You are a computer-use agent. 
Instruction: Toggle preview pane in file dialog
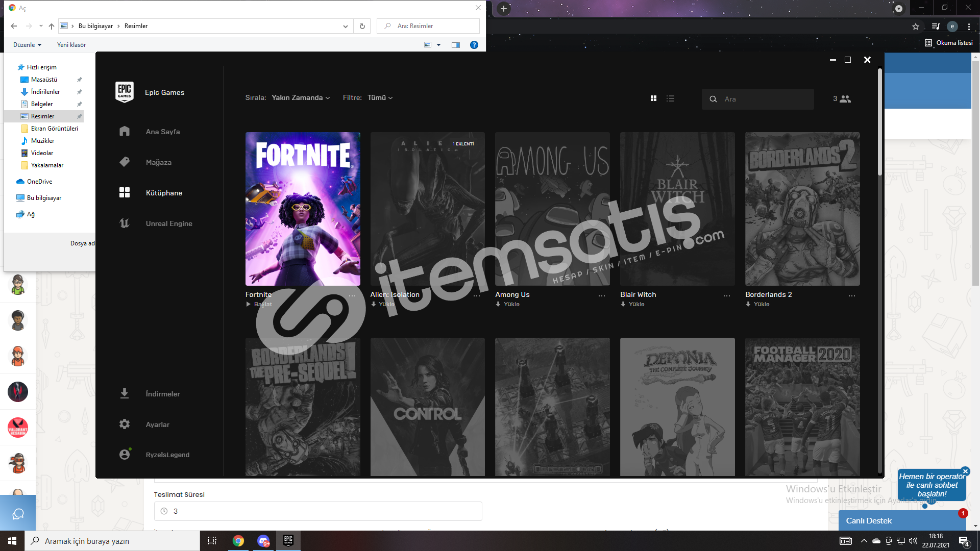(456, 45)
